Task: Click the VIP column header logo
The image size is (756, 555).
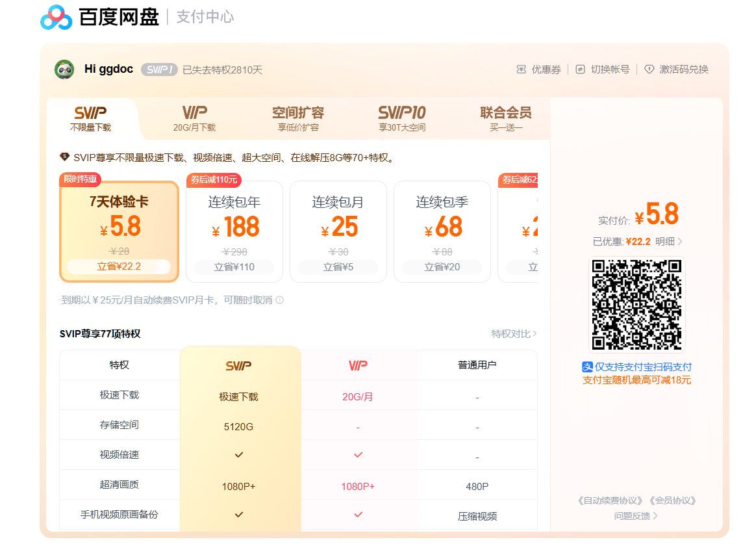Action: point(358,366)
